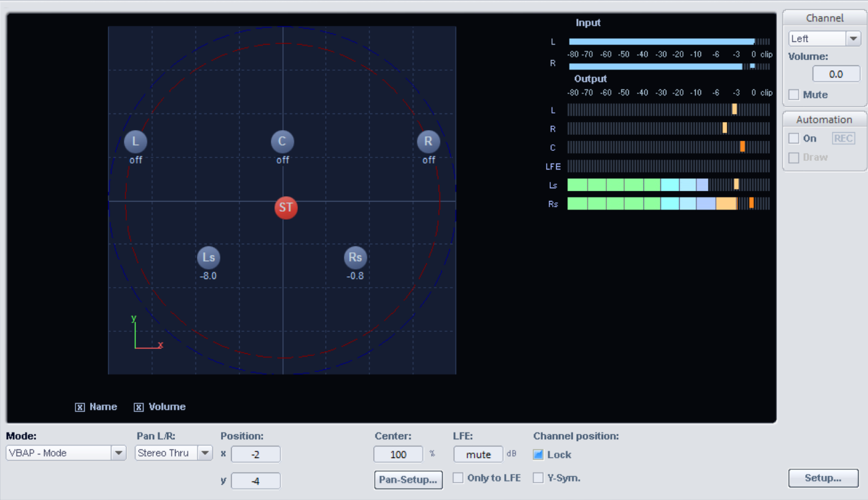The image size is (868, 500).
Task: Disable the channel position Lock checkbox
Action: click(x=538, y=455)
